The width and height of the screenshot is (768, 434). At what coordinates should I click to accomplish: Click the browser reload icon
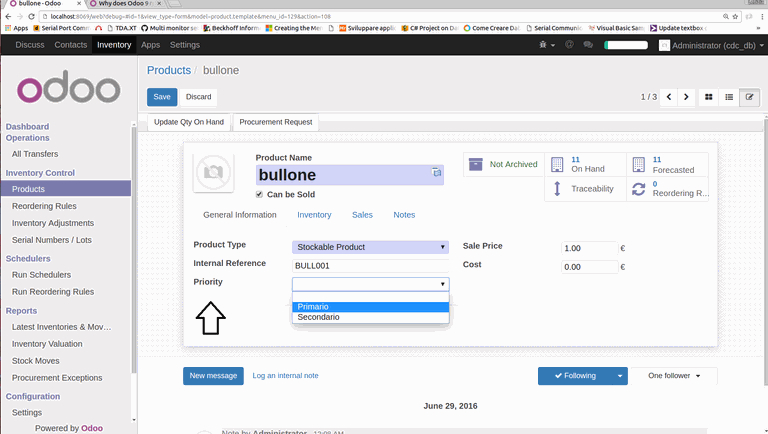[x=31, y=16]
